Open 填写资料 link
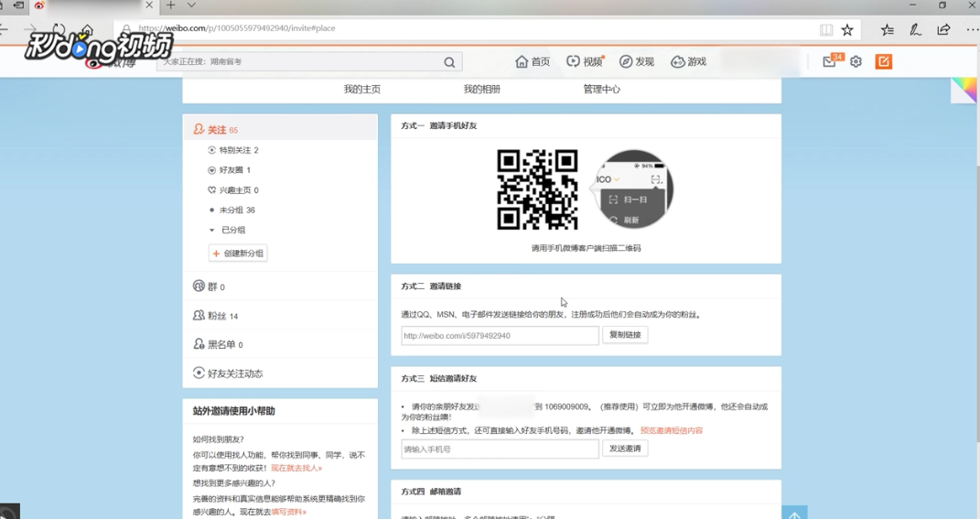Screen dimensions: 980x519 [289, 512]
